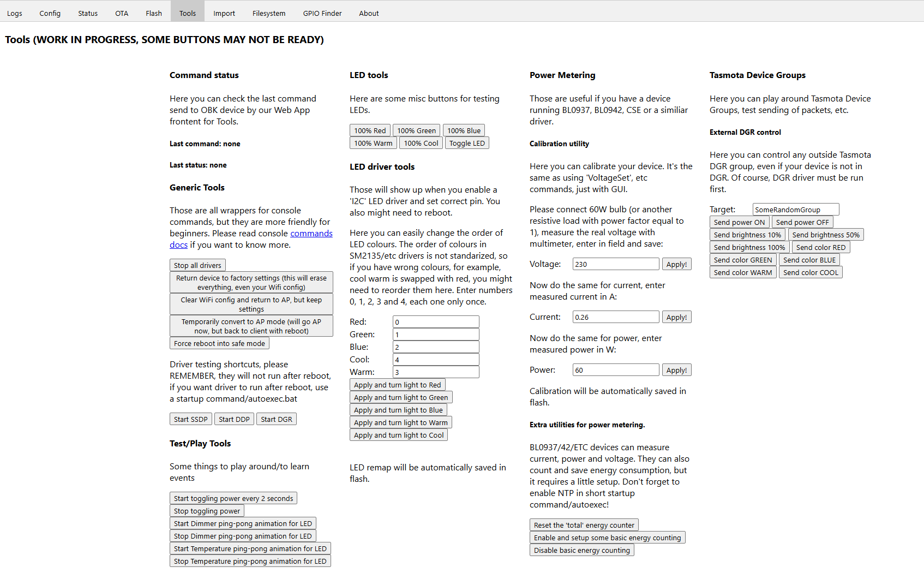Set LED to 100% Cool
The image size is (924, 579).
tap(421, 143)
